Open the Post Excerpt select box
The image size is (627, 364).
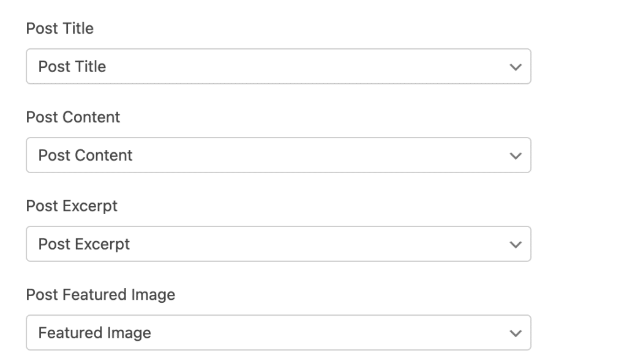[278, 244]
